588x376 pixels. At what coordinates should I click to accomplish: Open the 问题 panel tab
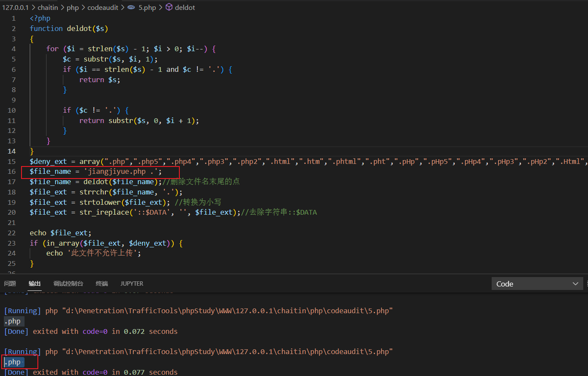point(10,284)
